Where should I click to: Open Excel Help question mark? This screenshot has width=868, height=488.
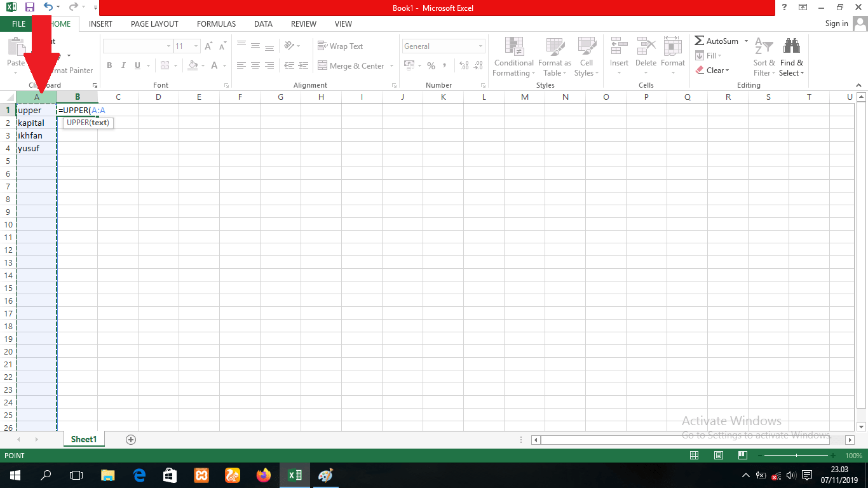pyautogui.click(x=785, y=8)
